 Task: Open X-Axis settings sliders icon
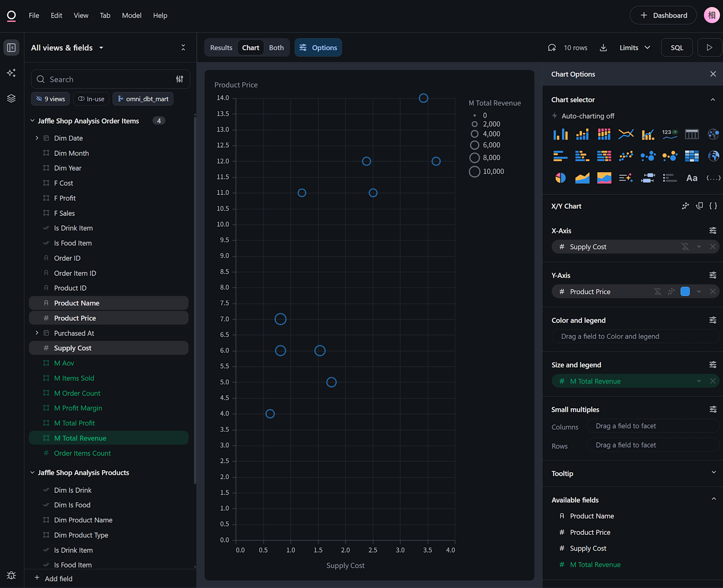pyautogui.click(x=713, y=231)
